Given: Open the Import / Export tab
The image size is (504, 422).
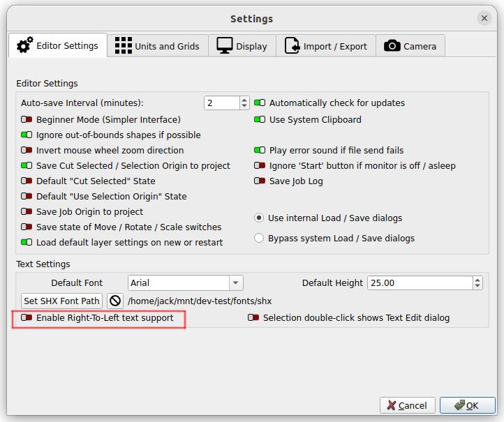Looking at the screenshot, I should pos(325,46).
